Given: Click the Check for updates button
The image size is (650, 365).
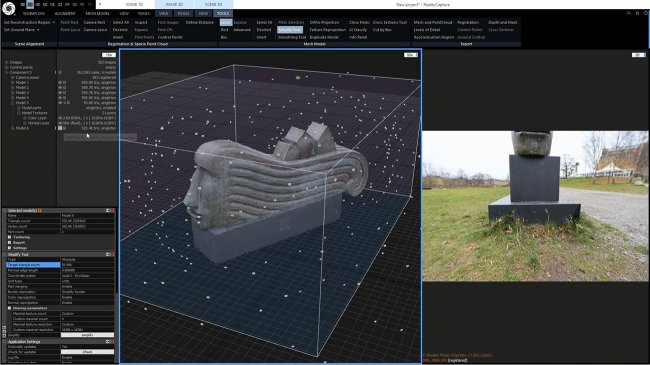Looking at the screenshot, I should 87,352.
